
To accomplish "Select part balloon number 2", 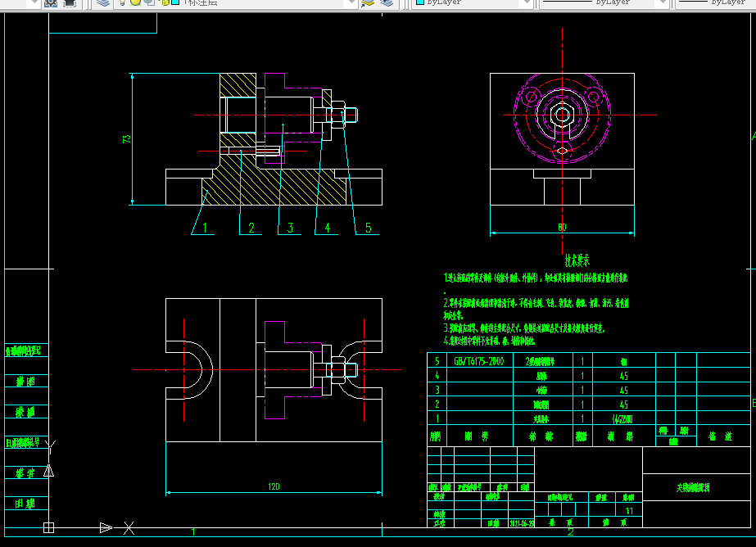I will click(x=251, y=228).
